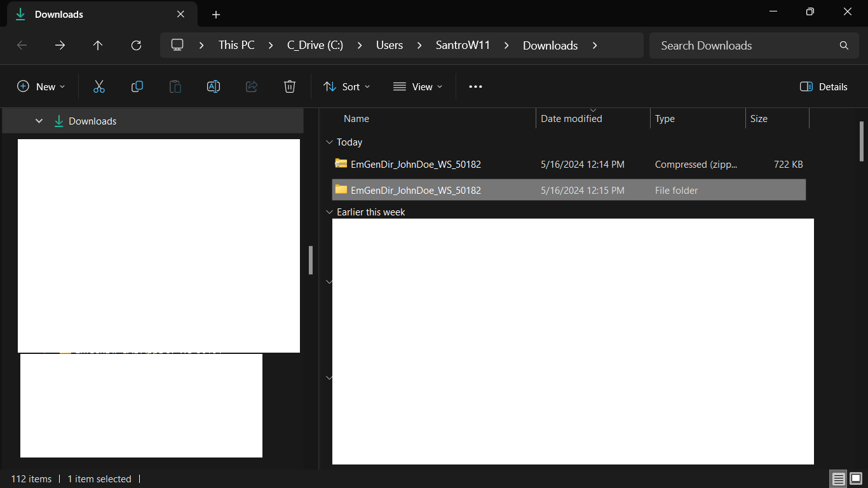Viewport: 868px width, 488px height.
Task: Click Earlier this week group label
Action: click(x=371, y=212)
